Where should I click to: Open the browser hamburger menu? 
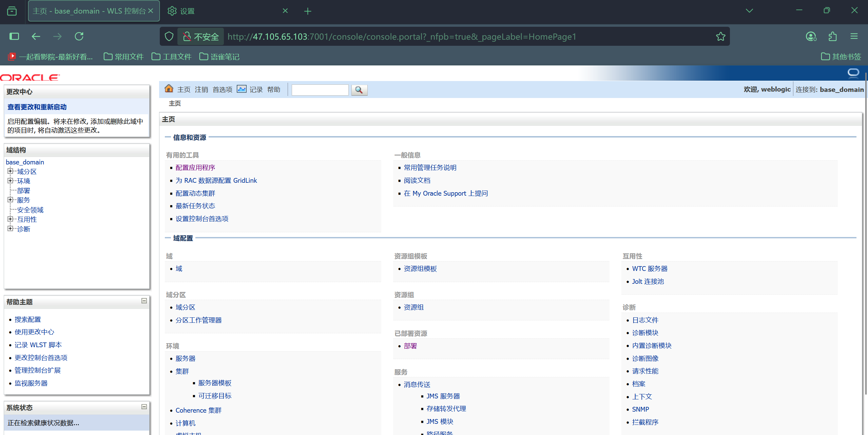pos(854,36)
